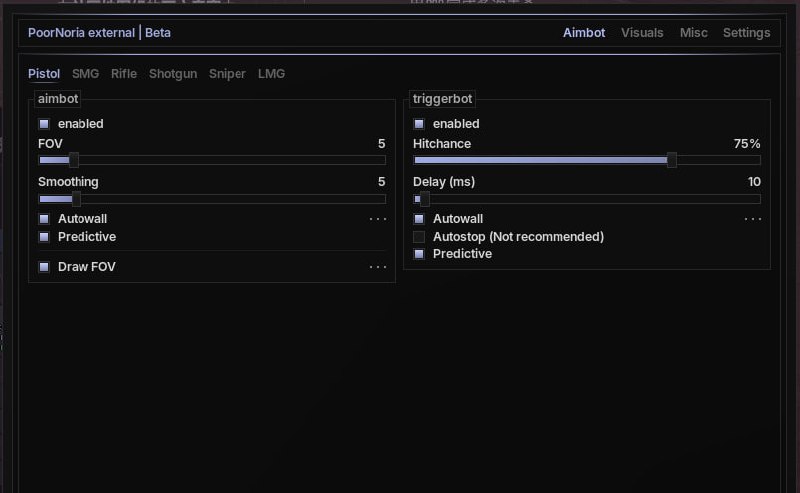The width and height of the screenshot is (800, 493).
Task: Open the LMG weapon tab
Action: pos(271,74)
